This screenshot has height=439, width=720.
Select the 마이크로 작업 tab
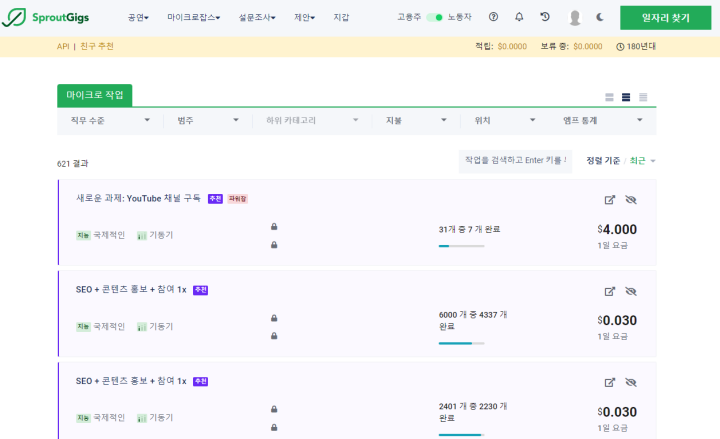[x=95, y=95]
